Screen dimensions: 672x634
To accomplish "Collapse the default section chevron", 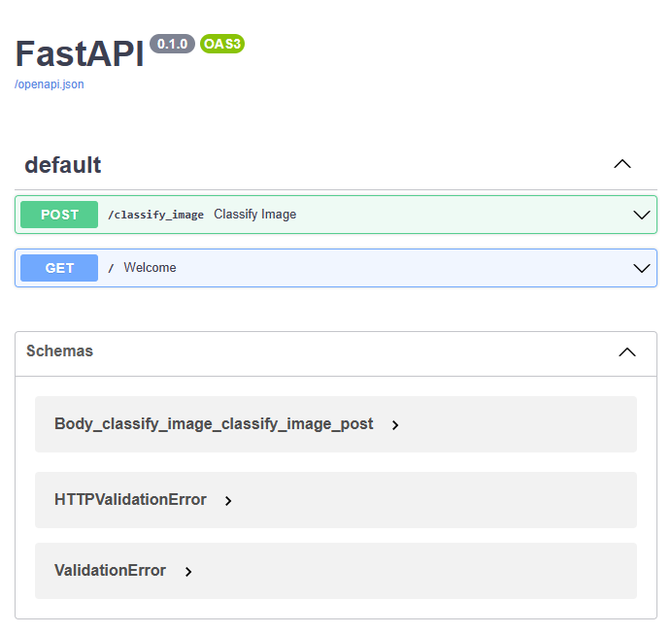I will [x=622, y=164].
